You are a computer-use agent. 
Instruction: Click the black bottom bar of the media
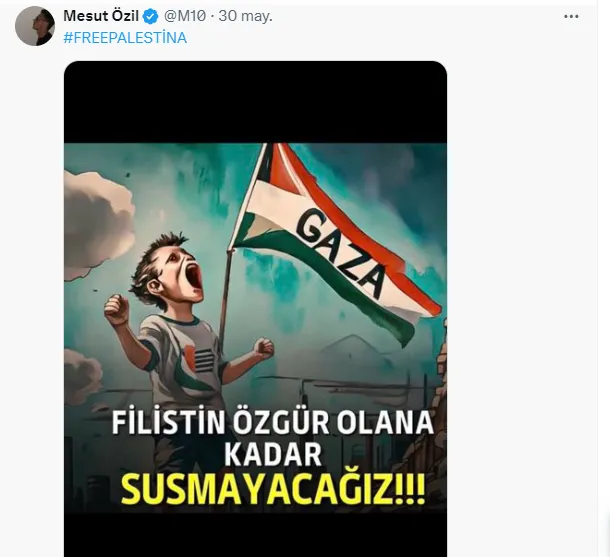[255, 535]
